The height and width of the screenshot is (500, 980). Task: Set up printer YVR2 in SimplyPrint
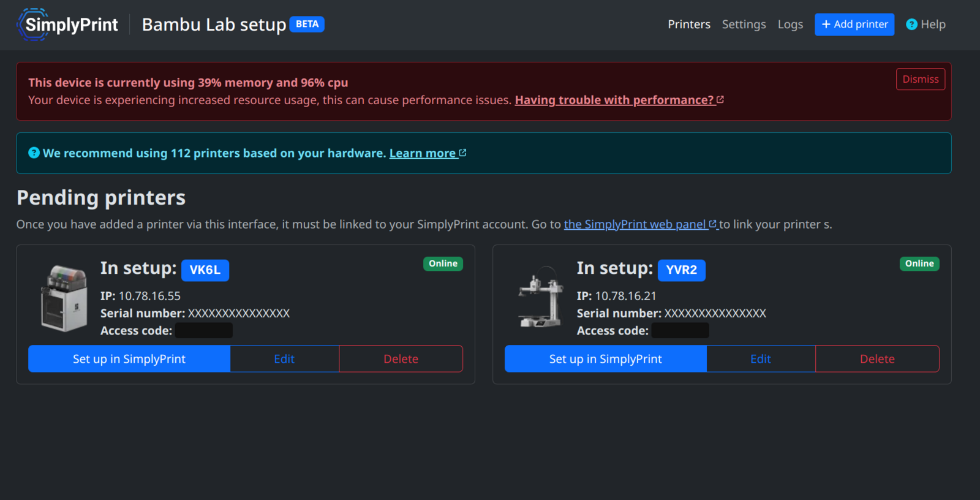[x=606, y=358]
